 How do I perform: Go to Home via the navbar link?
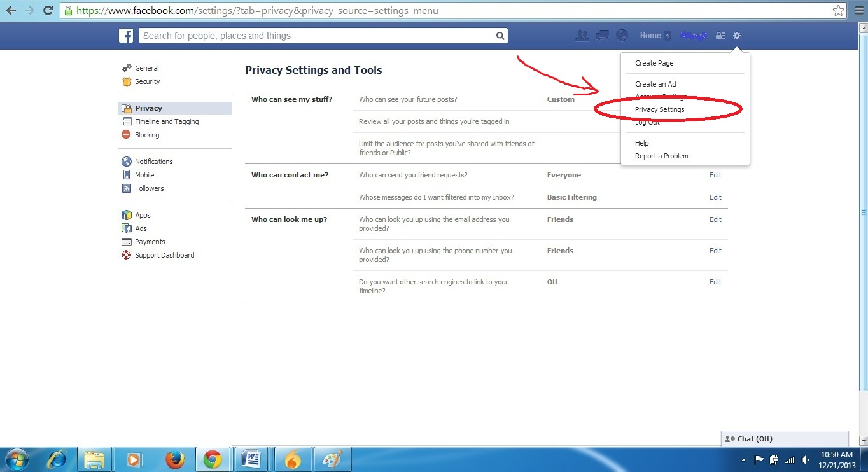pos(650,36)
